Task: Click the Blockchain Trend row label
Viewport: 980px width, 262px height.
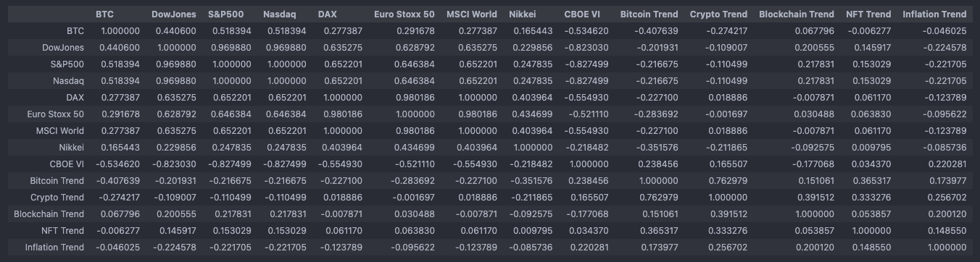Action: click(49, 214)
